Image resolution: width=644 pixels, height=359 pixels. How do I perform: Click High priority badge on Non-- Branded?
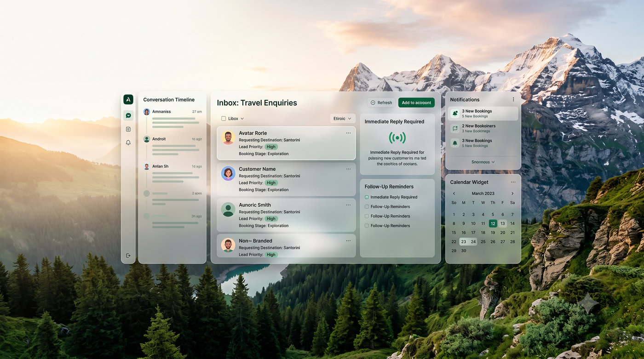coord(271,254)
